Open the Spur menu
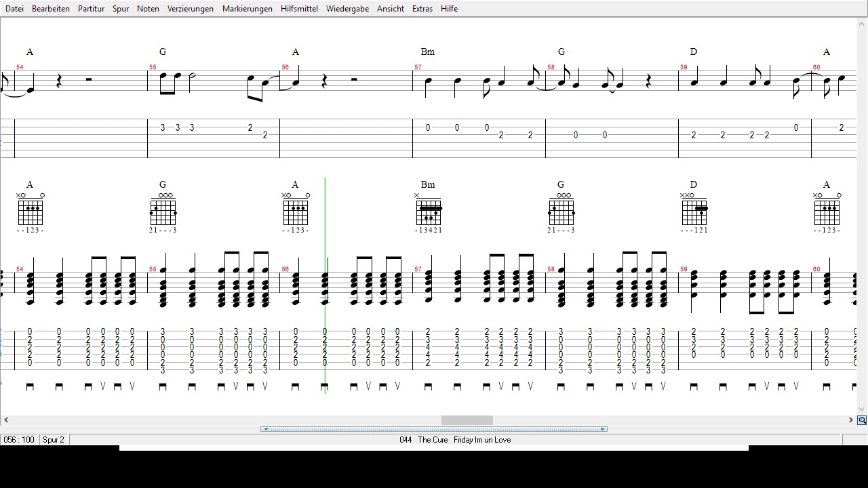 [121, 9]
